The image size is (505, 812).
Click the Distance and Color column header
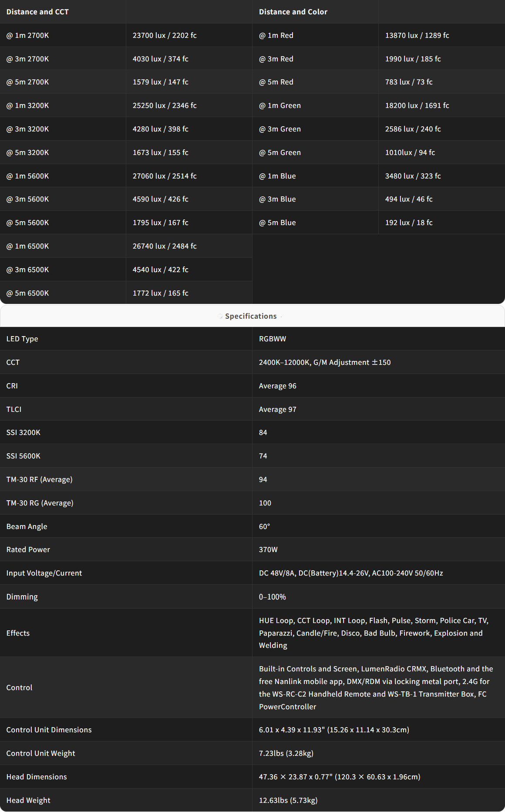[293, 12]
